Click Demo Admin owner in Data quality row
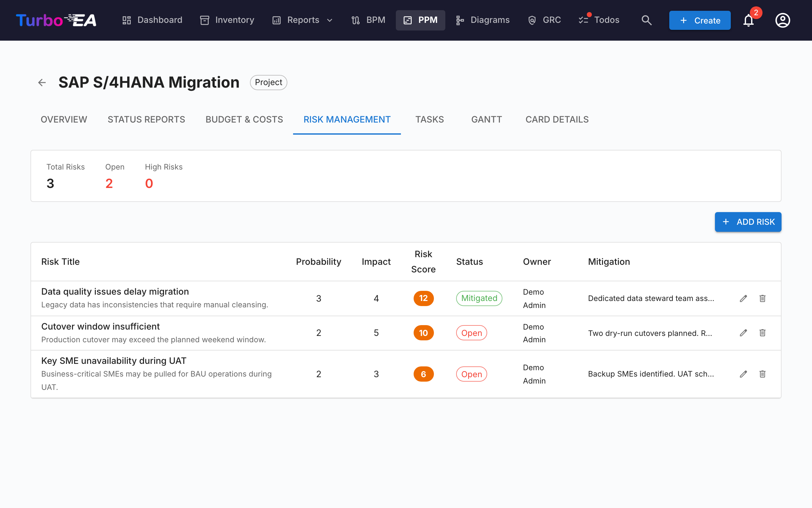The image size is (812, 508). [534, 298]
